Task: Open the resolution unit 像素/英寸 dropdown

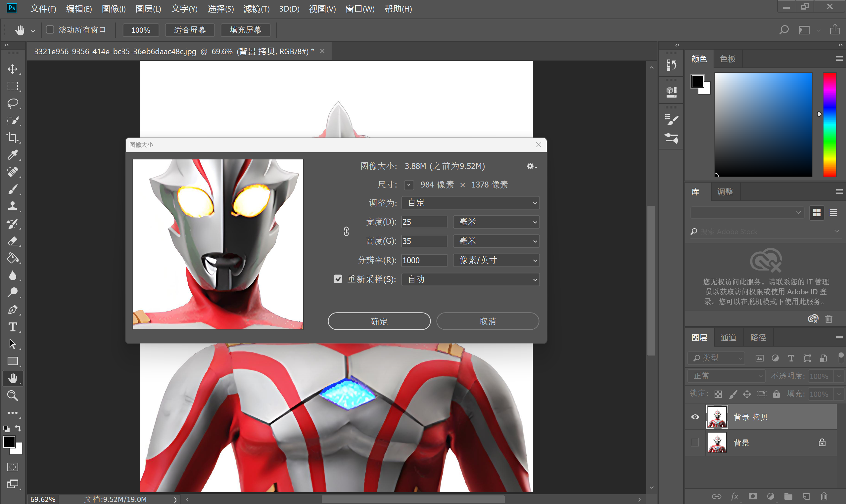Action: pyautogui.click(x=496, y=260)
